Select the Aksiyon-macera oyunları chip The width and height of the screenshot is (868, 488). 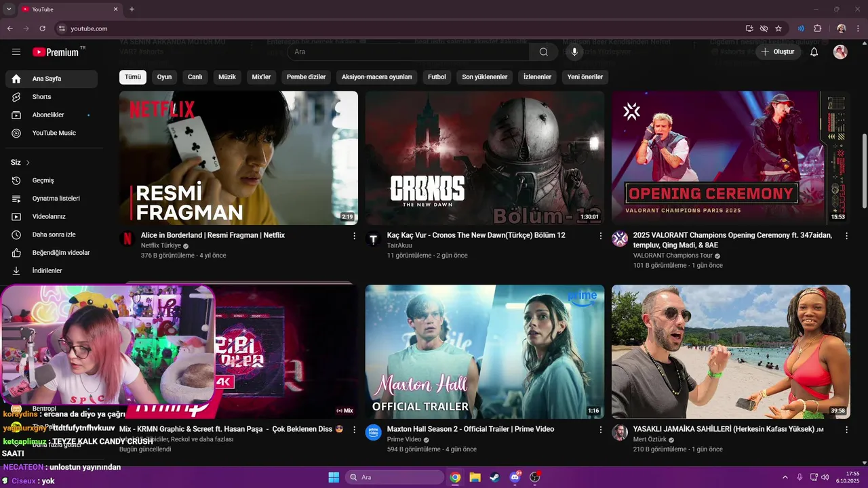377,77
